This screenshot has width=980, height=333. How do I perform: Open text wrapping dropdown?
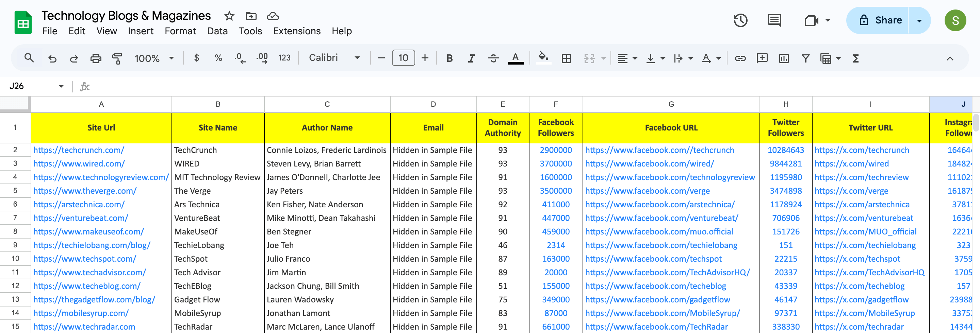click(683, 58)
